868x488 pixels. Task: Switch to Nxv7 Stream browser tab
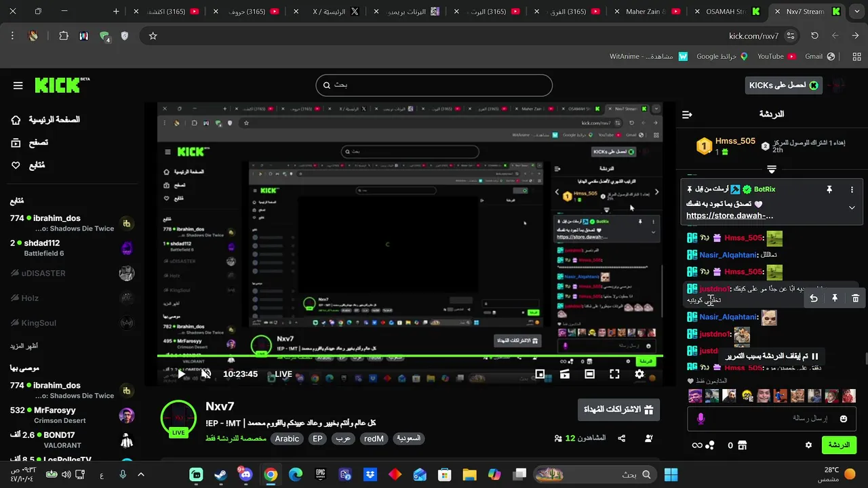(806, 12)
